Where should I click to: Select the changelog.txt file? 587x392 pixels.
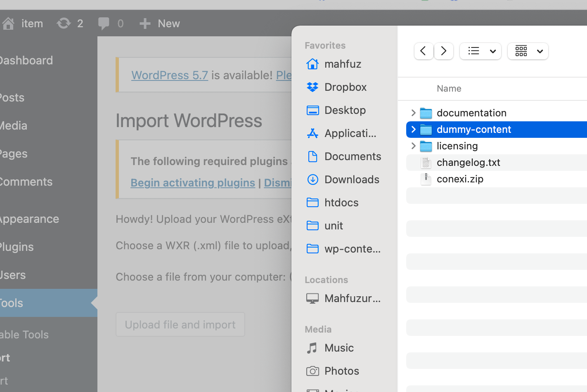468,163
